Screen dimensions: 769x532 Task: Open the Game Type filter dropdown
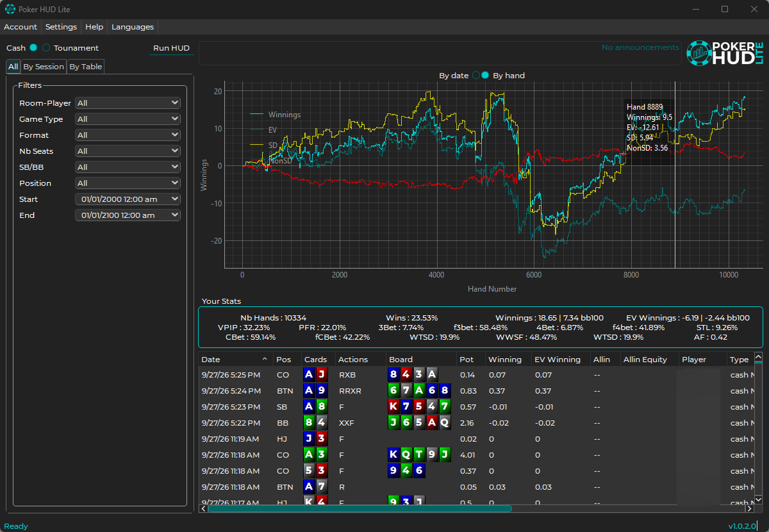click(x=128, y=119)
